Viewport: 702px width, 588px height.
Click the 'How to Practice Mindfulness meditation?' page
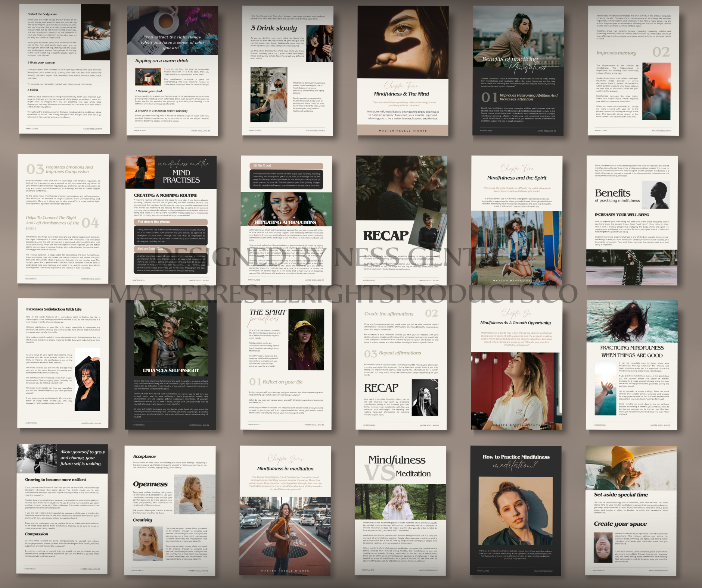(516, 510)
